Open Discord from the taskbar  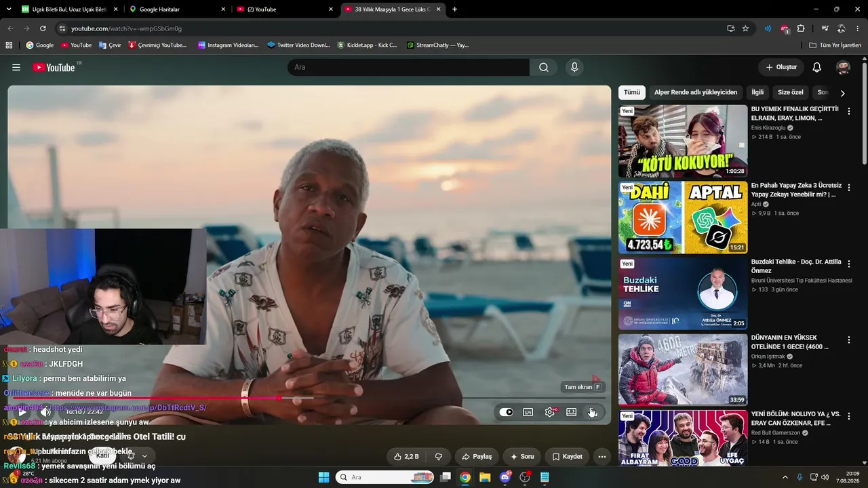pos(505,477)
